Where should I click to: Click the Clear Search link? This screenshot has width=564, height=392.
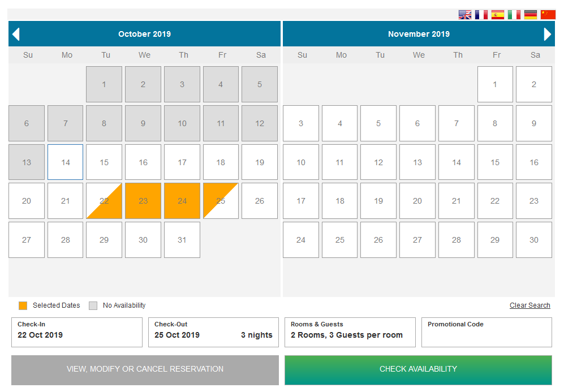point(529,305)
